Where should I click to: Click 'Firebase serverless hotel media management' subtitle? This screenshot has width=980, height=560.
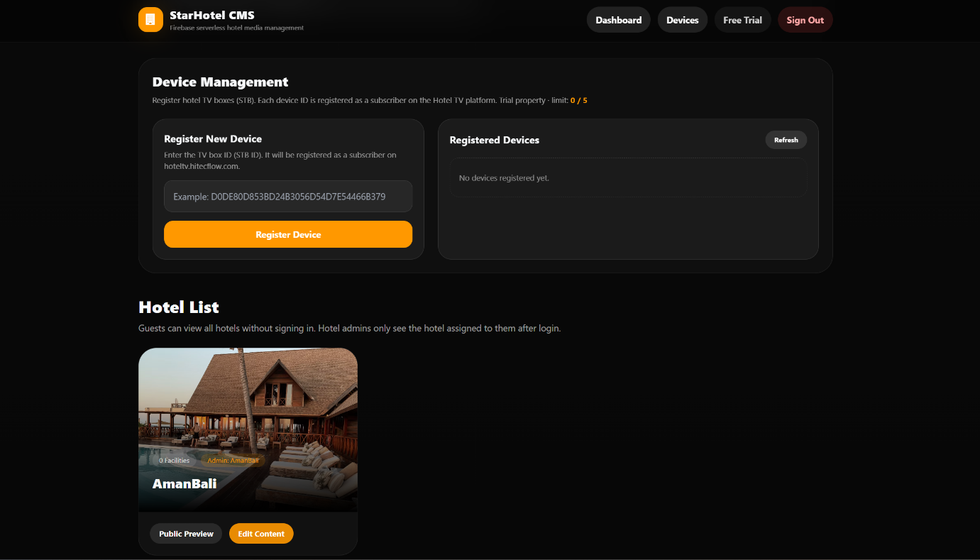pos(236,28)
